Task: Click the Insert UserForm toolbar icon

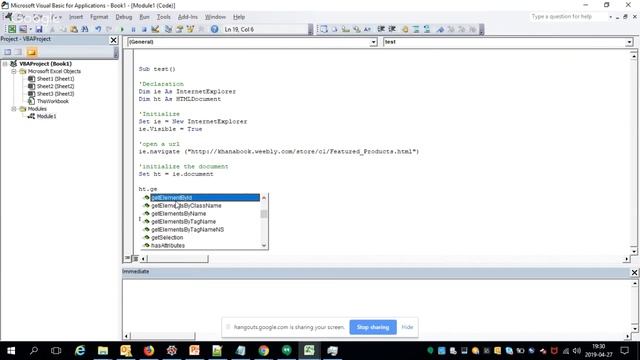Action: tap(23, 29)
